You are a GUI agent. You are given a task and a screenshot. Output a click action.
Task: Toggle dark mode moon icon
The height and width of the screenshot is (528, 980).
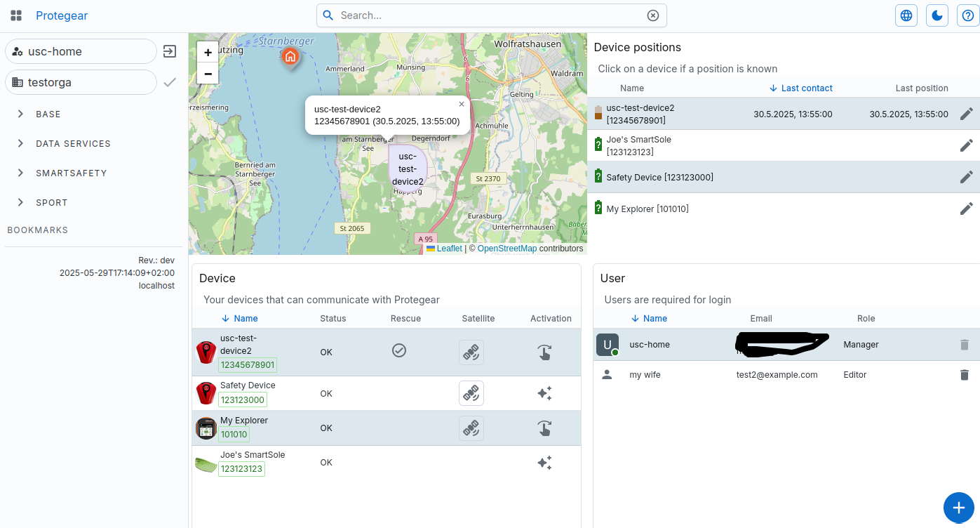pyautogui.click(x=937, y=15)
